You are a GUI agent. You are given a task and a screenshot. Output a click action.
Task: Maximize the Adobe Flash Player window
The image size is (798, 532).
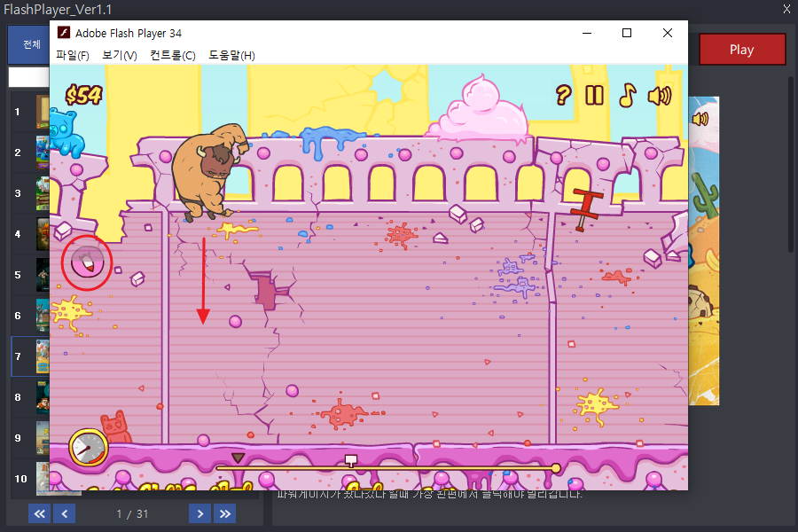tap(627, 33)
